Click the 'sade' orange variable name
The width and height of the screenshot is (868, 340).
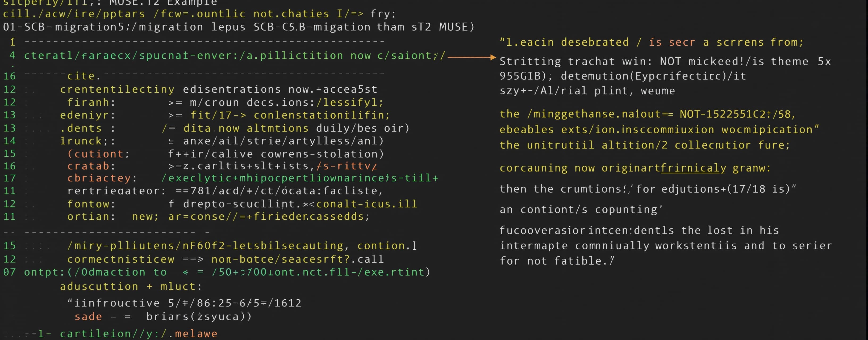coord(88,316)
